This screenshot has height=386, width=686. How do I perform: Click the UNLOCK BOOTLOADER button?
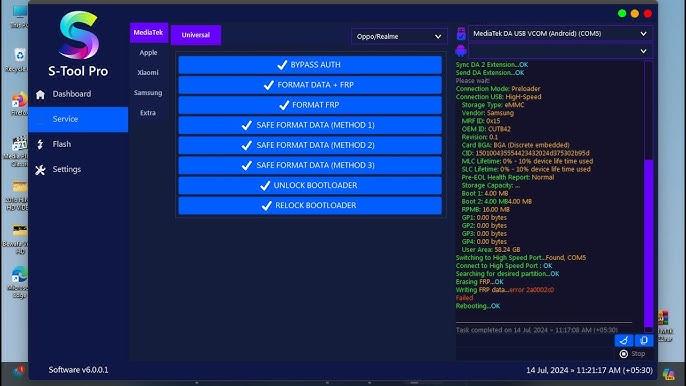(x=310, y=186)
